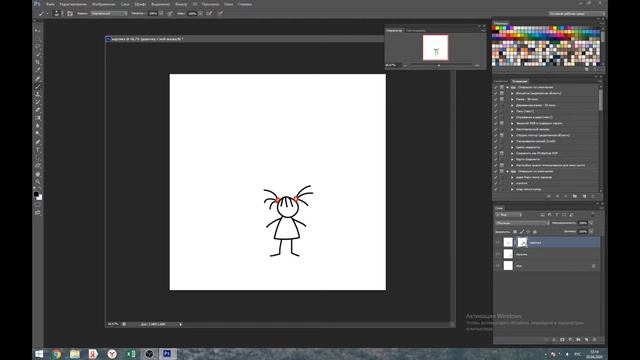
Task: Open Google Chrome from the taskbar
Action: point(56,354)
